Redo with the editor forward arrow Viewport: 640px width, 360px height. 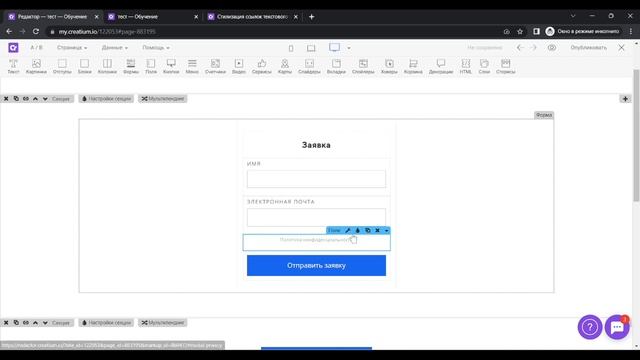coord(533,48)
